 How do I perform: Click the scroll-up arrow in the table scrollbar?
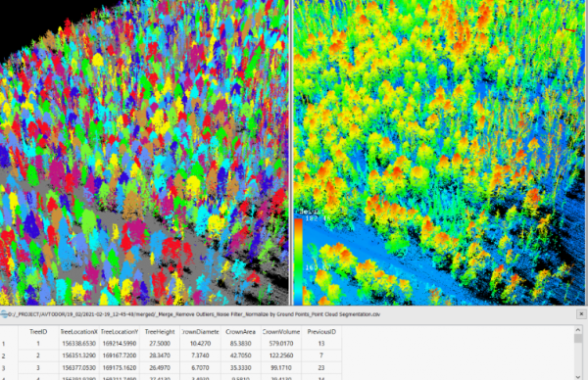pos(578,330)
